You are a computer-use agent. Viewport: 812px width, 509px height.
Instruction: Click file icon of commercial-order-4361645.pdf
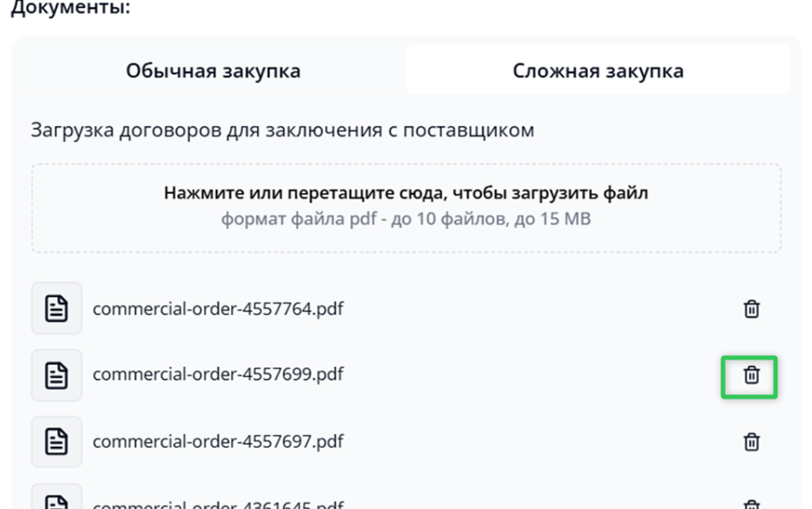coord(57,500)
